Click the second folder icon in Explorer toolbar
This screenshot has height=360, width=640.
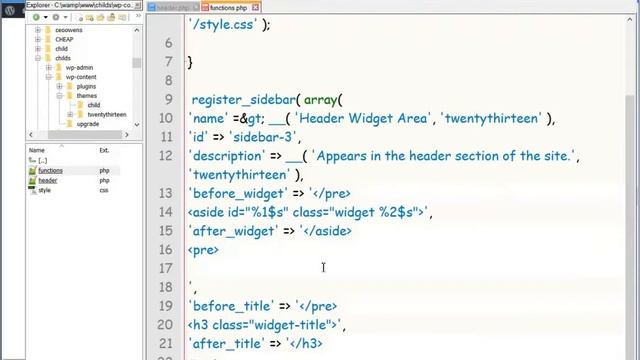89,18
